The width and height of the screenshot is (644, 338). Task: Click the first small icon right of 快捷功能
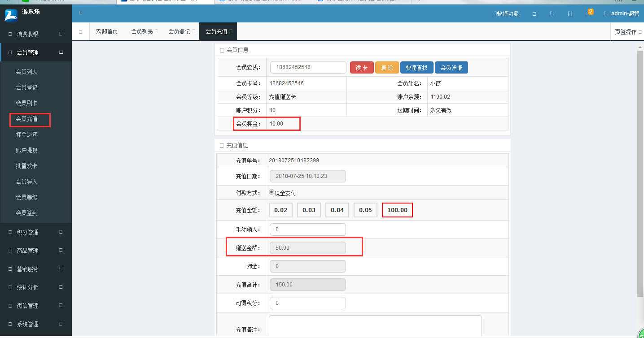click(534, 13)
